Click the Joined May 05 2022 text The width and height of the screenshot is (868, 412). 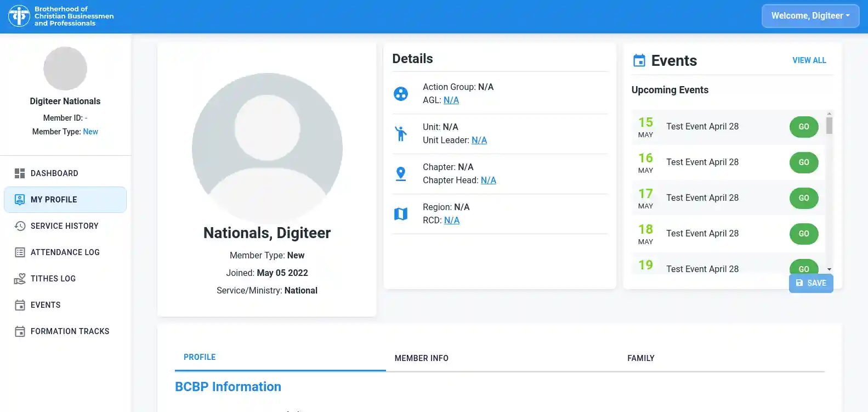coord(267,273)
